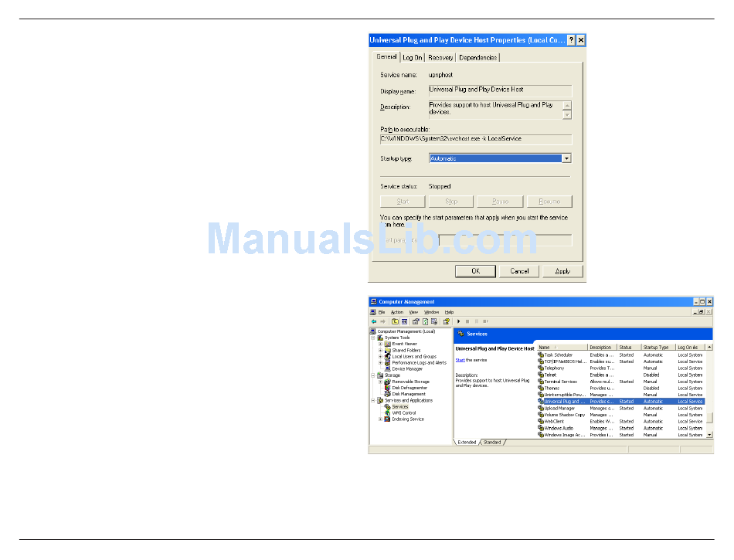The width and height of the screenshot is (734, 560).
Task: Click the Help toolbar icon with question mark
Action: pyautogui.click(x=447, y=321)
